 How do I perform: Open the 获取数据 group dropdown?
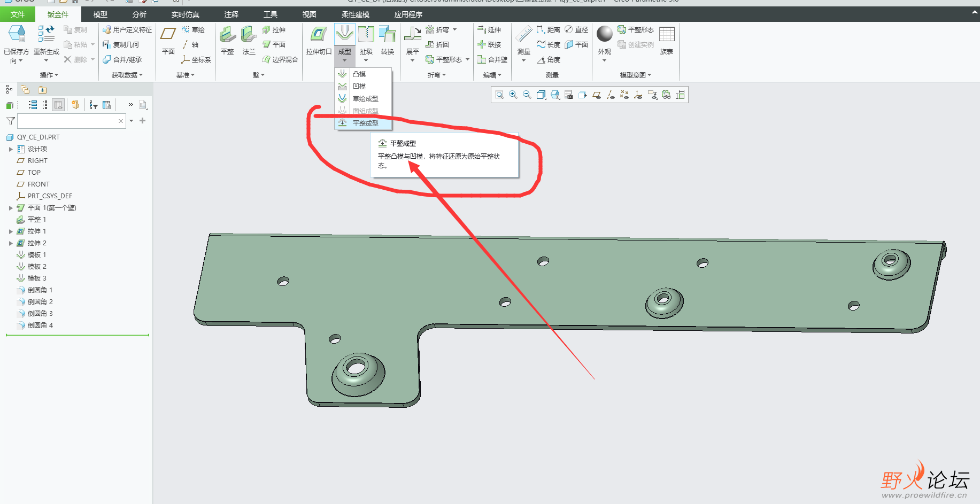coord(127,75)
